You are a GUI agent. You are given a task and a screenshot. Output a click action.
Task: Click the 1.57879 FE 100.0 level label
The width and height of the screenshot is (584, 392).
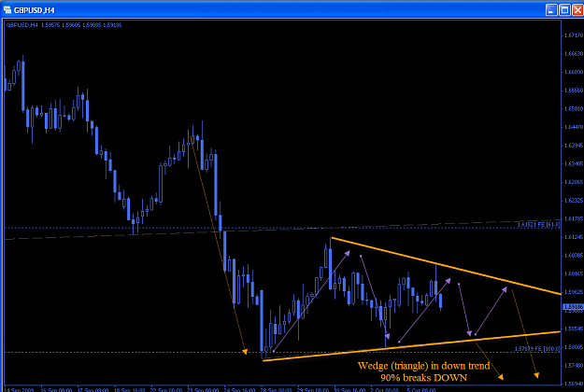tap(537, 349)
